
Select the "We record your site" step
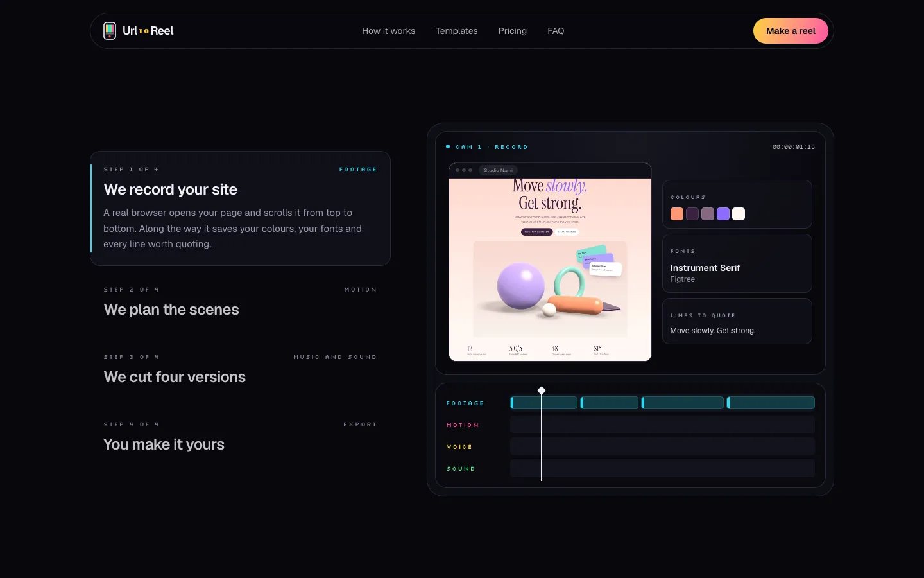(240, 208)
